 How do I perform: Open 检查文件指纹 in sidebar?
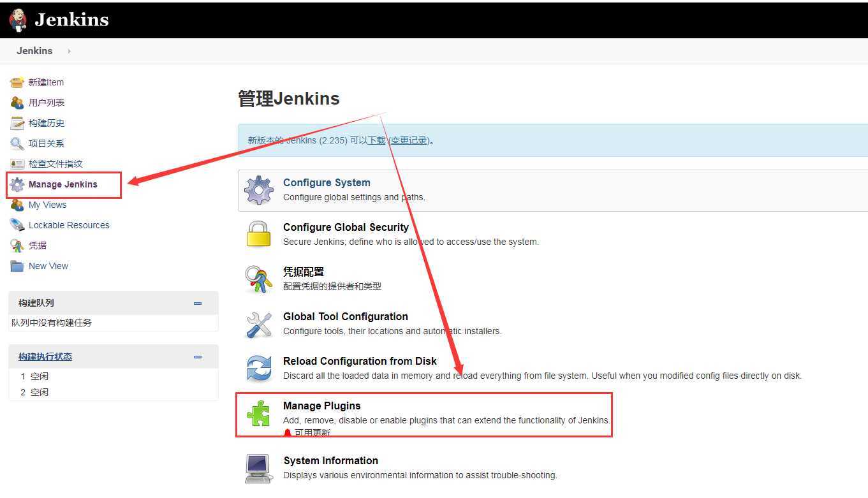tap(55, 164)
